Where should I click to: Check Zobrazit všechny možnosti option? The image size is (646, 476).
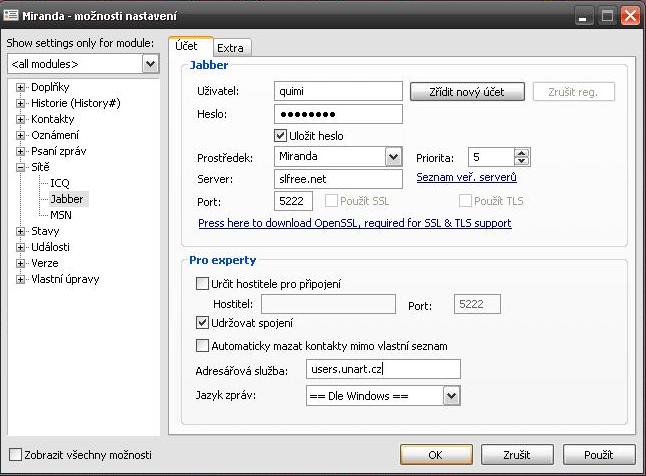click(x=15, y=455)
